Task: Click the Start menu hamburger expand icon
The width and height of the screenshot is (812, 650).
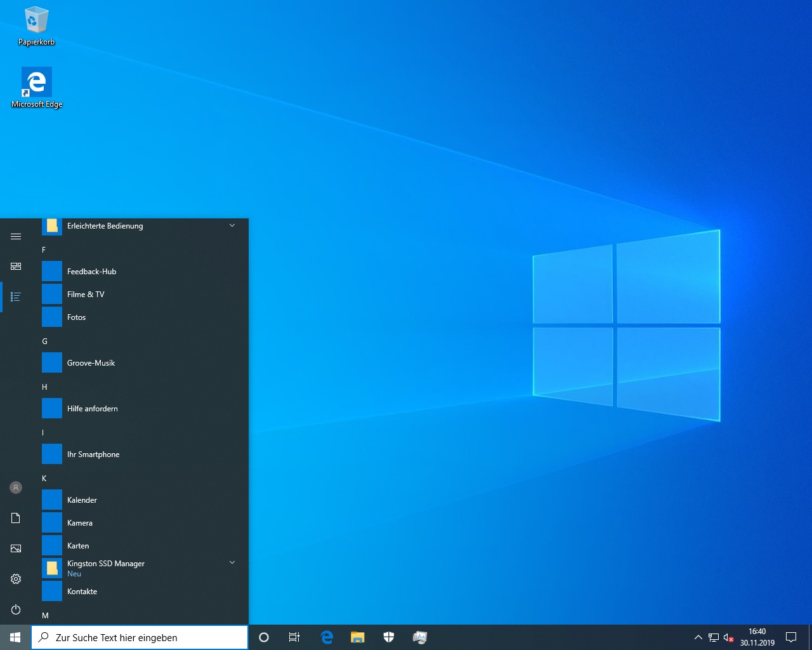Action: (x=16, y=236)
